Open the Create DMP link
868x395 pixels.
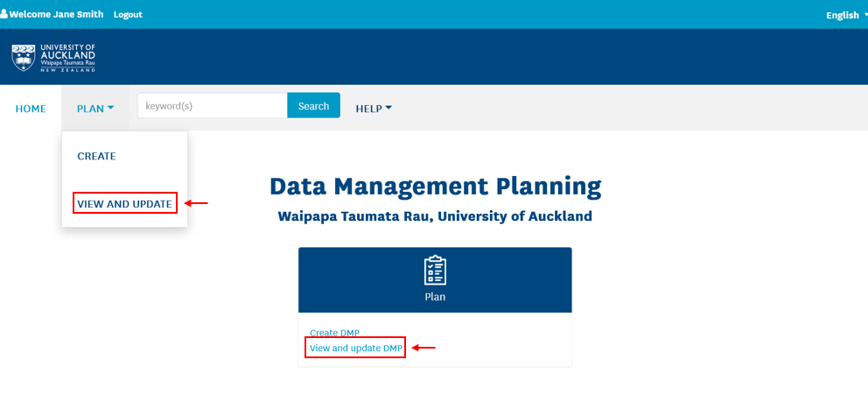click(334, 333)
